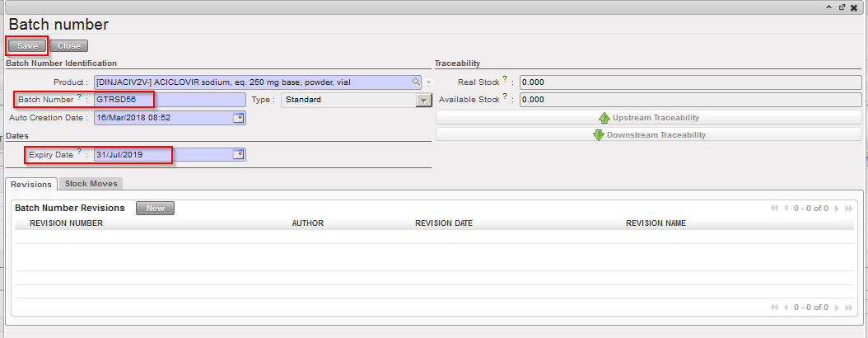Open dialog in new window via popout icon

[x=842, y=7]
